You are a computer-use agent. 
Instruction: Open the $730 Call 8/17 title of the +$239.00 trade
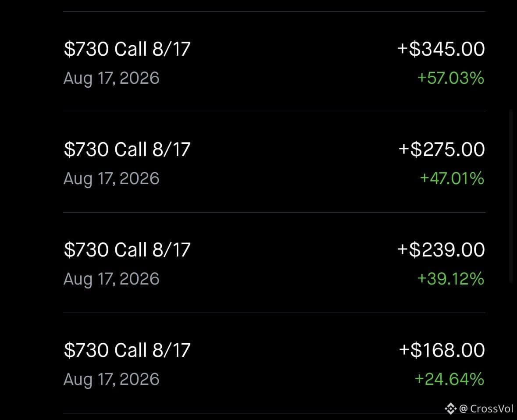(127, 250)
